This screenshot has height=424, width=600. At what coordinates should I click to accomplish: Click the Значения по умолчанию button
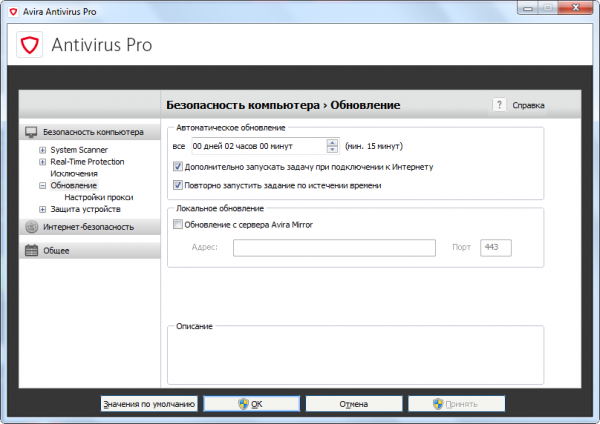pos(150,404)
